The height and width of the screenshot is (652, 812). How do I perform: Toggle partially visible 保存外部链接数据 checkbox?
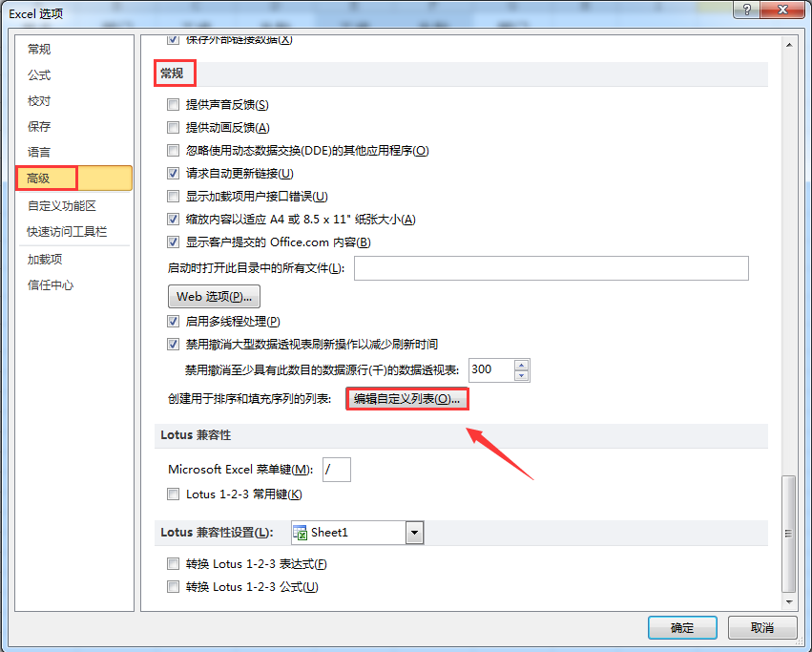click(x=173, y=40)
